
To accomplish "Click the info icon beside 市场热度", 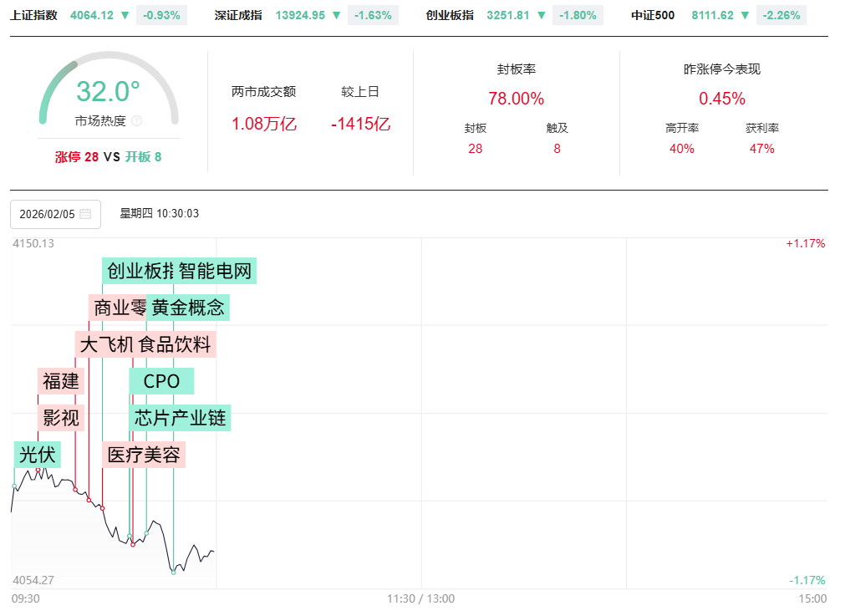I will click(x=137, y=121).
